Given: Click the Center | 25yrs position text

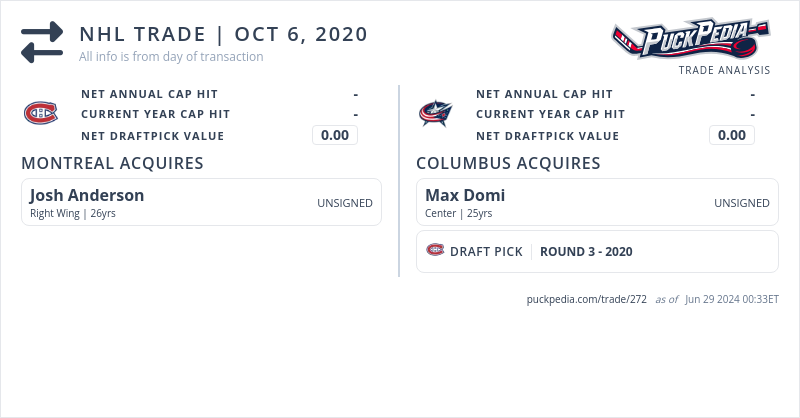Looking at the screenshot, I should [x=459, y=213].
